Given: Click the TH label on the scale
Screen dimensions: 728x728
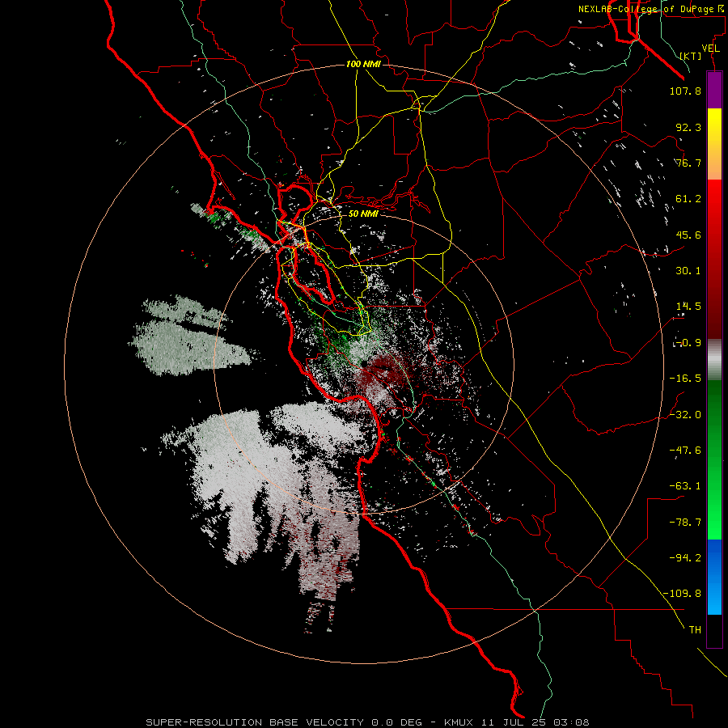Looking at the screenshot, I should point(695,630).
